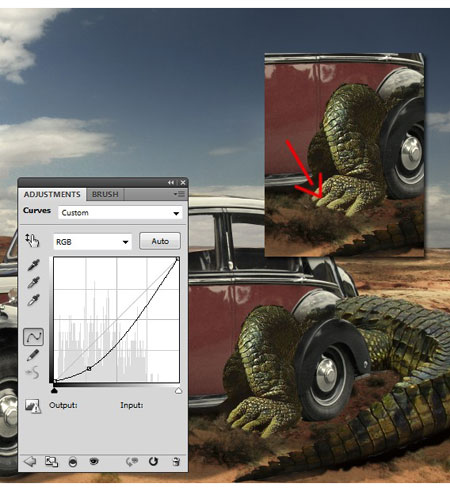Toggle adjustment layer visibility eye icon
This screenshot has width=450, height=491.
click(x=94, y=461)
